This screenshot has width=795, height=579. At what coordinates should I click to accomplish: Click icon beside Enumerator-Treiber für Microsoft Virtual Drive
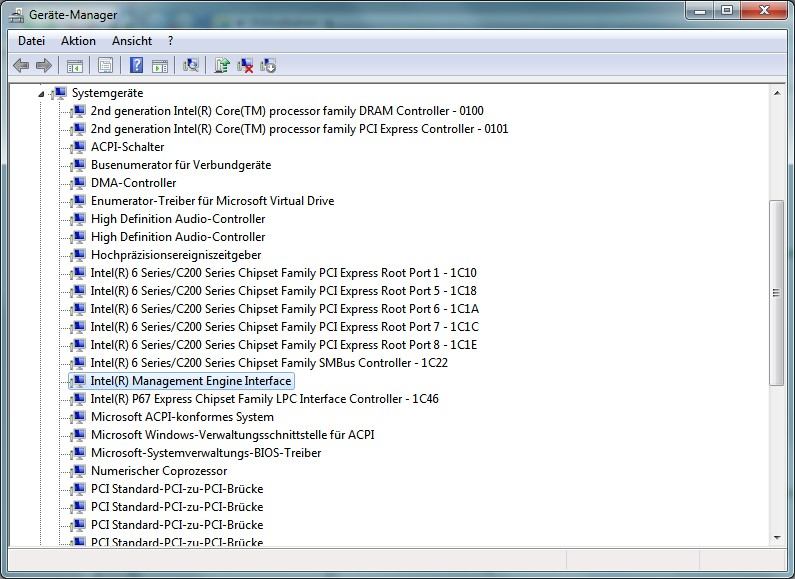coord(79,201)
